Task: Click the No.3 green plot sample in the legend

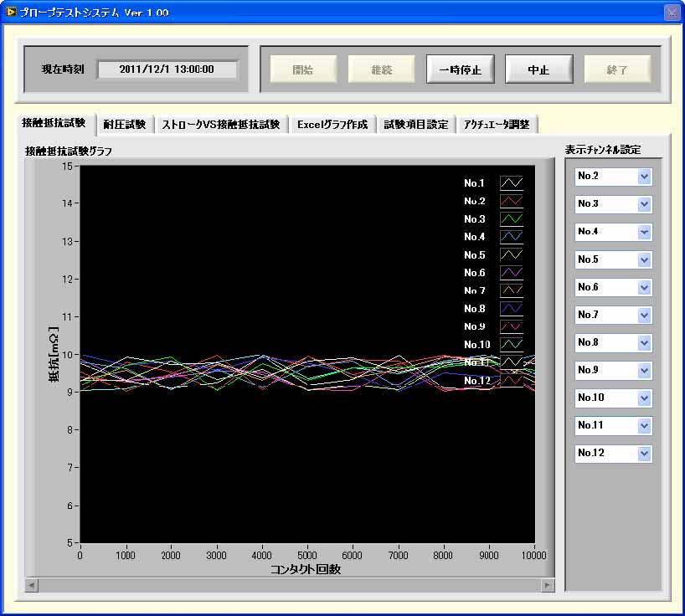Action: pos(512,218)
